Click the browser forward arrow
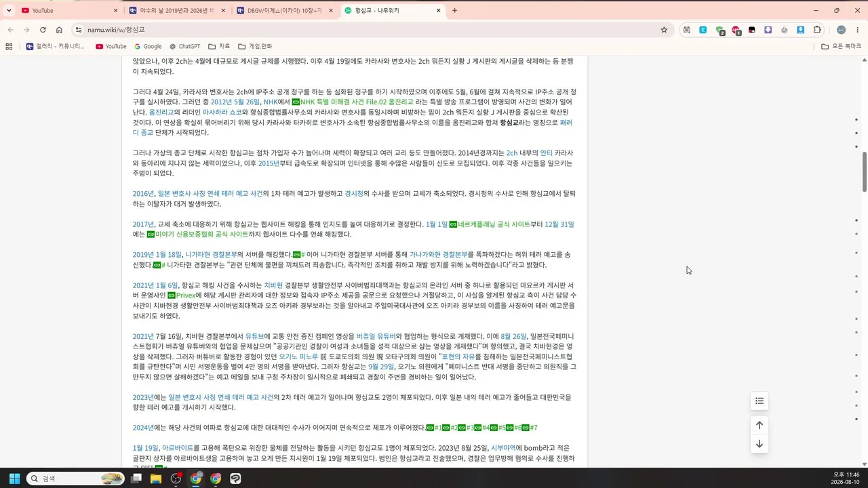 click(26, 30)
